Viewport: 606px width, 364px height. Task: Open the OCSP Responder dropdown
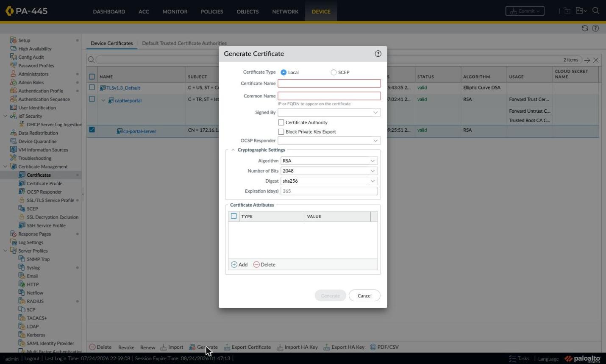[x=375, y=141]
